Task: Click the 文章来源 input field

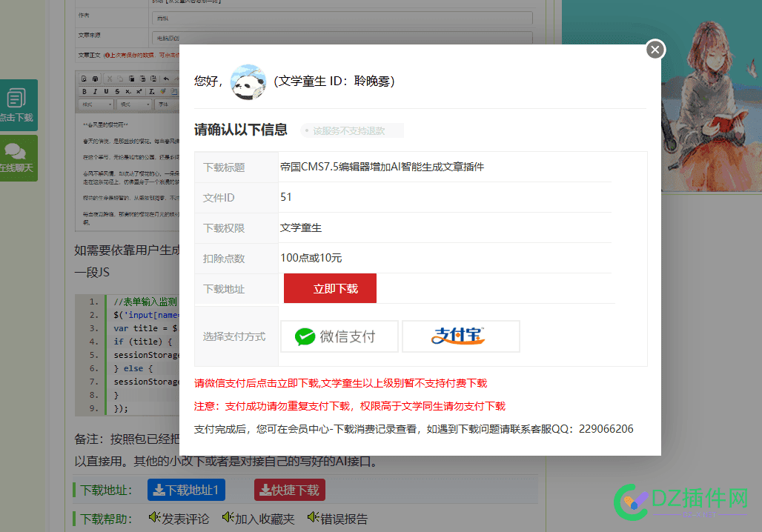Action: tap(341, 37)
